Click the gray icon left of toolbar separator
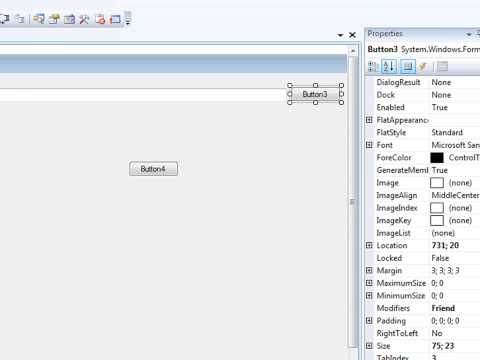This screenshot has width=480, height=360. [20, 19]
